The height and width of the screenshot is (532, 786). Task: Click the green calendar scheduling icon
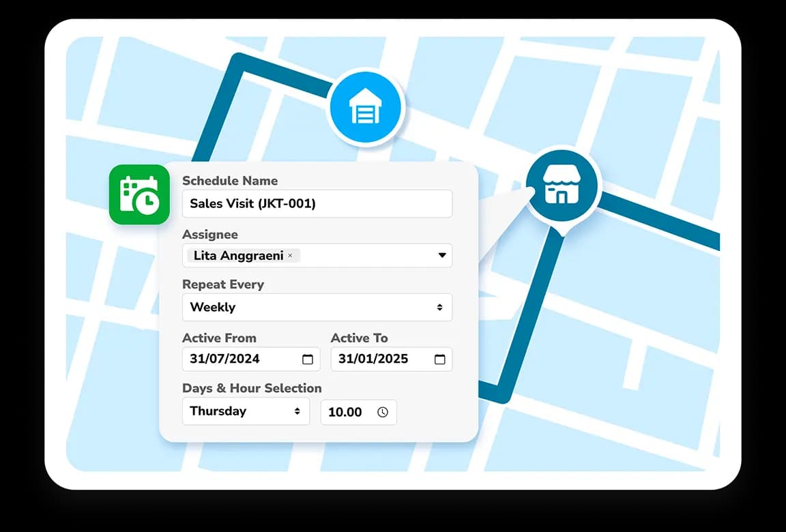pyautogui.click(x=139, y=195)
